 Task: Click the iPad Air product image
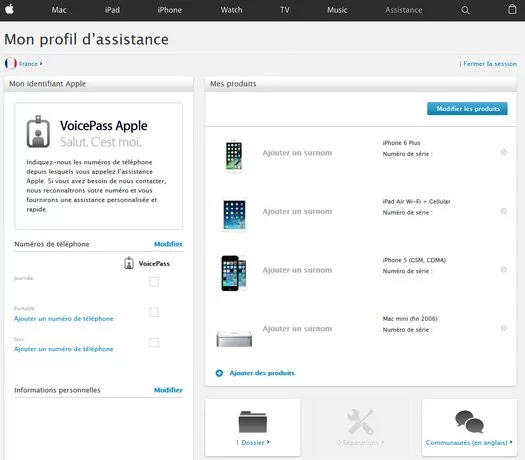click(x=234, y=215)
